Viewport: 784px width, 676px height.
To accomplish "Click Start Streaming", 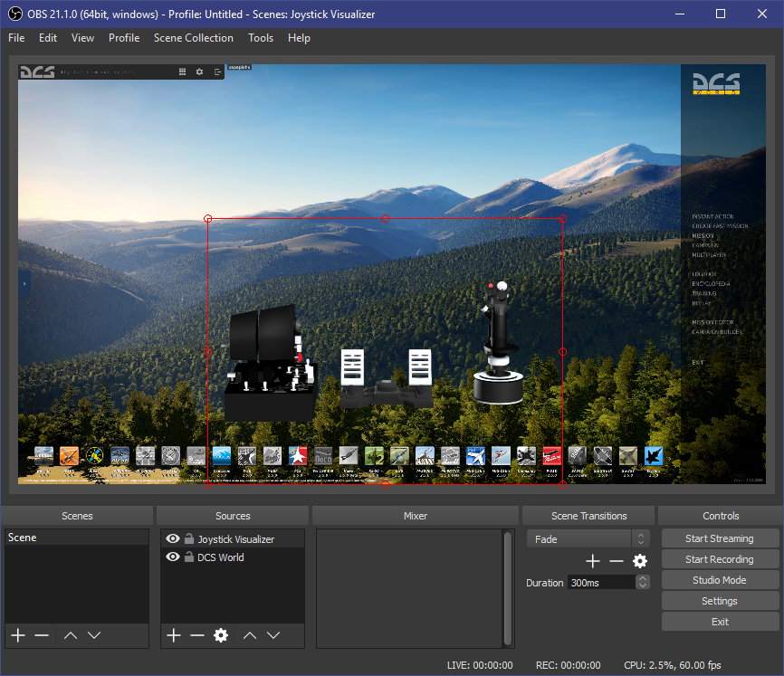I will 720,538.
